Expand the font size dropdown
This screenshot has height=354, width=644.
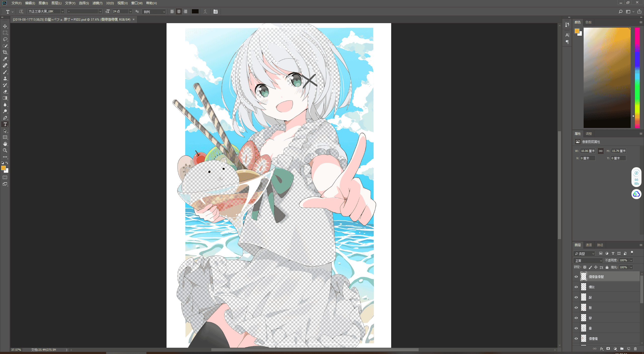click(x=130, y=12)
